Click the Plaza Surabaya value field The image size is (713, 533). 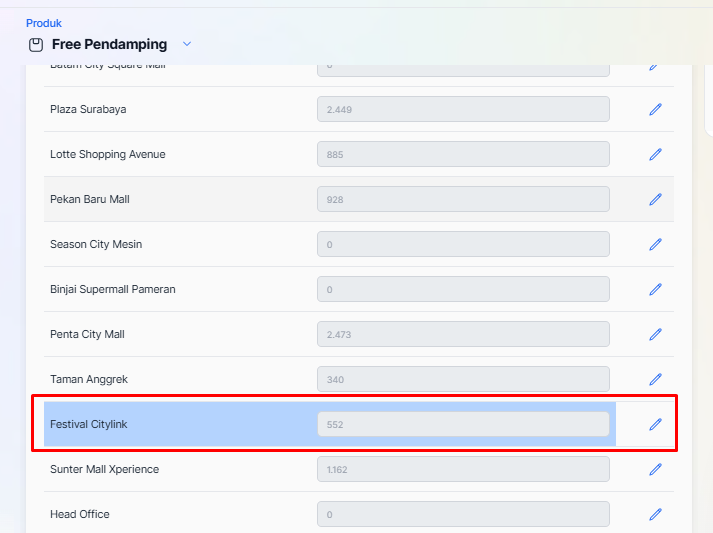tap(463, 109)
